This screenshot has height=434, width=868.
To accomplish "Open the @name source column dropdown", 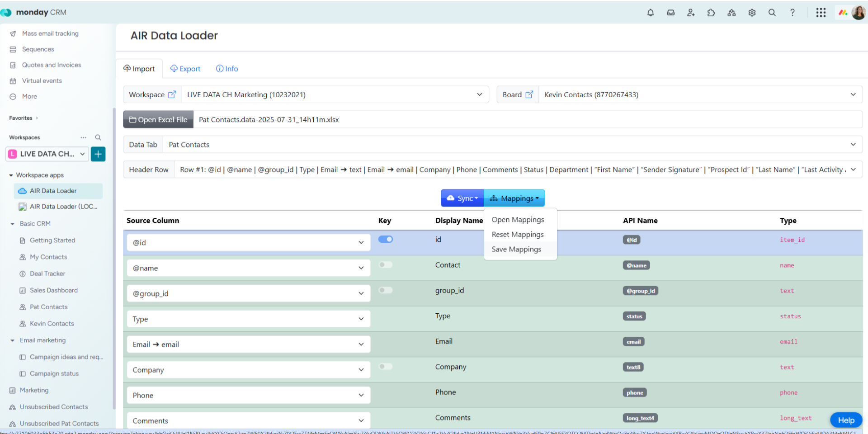I will point(248,268).
